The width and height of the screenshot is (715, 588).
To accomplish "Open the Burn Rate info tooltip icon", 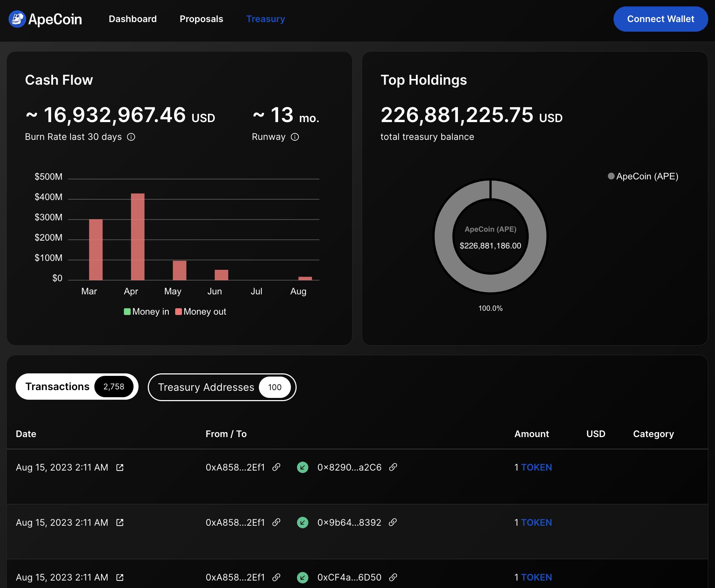I will click(131, 137).
